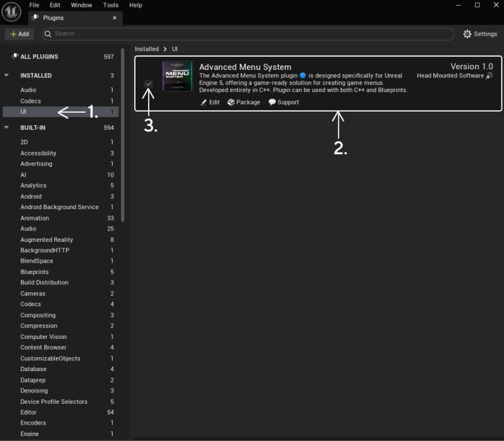Screen dimensions: 504x441
Task: Select Android Background Service category
Action: (x=60, y=207)
